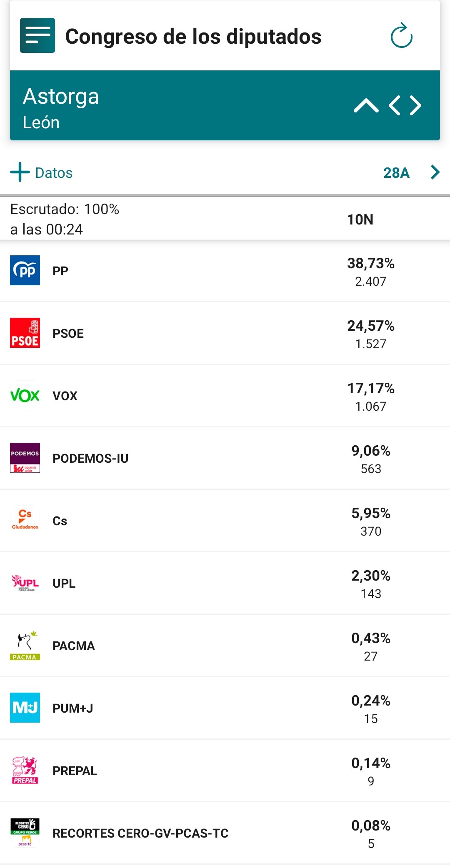Image resolution: width=450 pixels, height=868 pixels.
Task: Tap the PP party logo
Action: [25, 270]
